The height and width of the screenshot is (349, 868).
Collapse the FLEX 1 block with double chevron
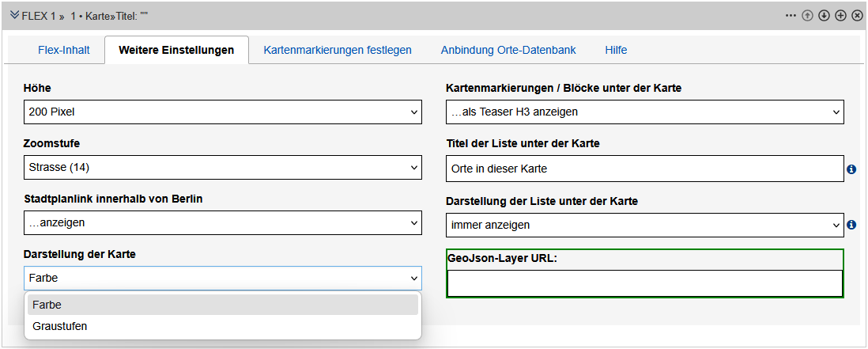pyautogui.click(x=14, y=15)
